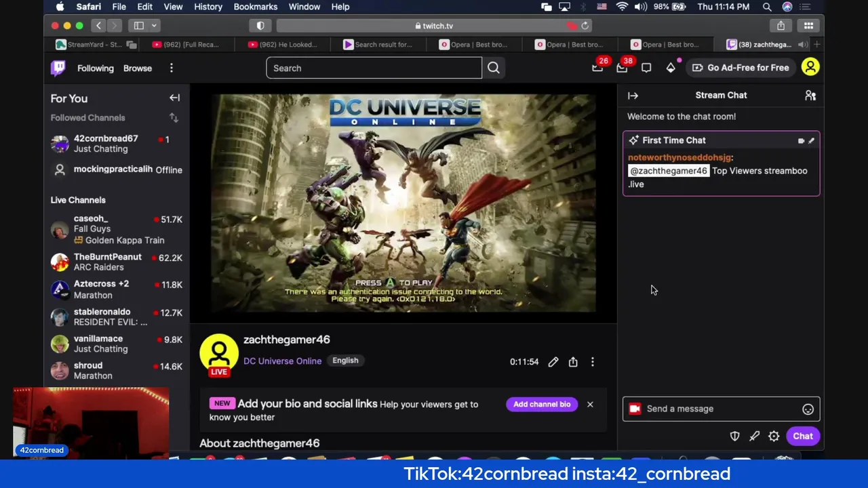The image size is (868, 488).
Task: Focus the Send a message field
Action: click(x=721, y=409)
